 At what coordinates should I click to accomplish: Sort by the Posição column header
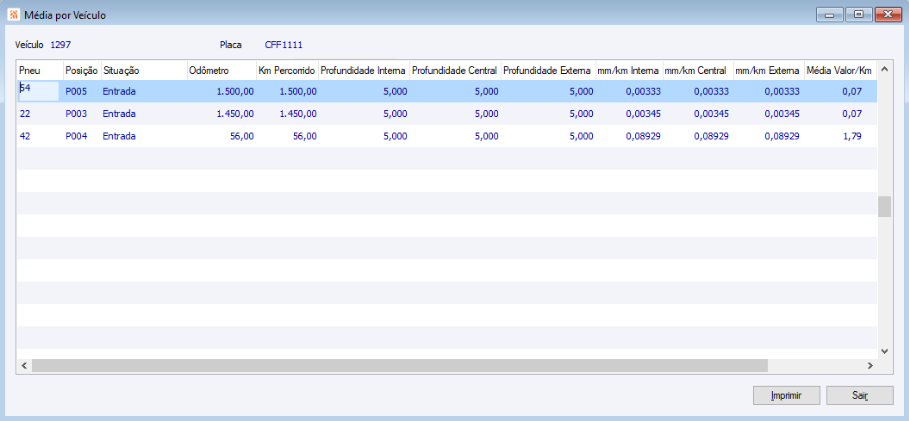point(82,70)
